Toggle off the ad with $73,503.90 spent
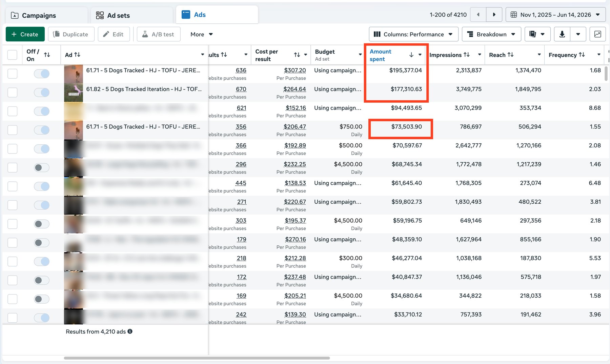 42,130
